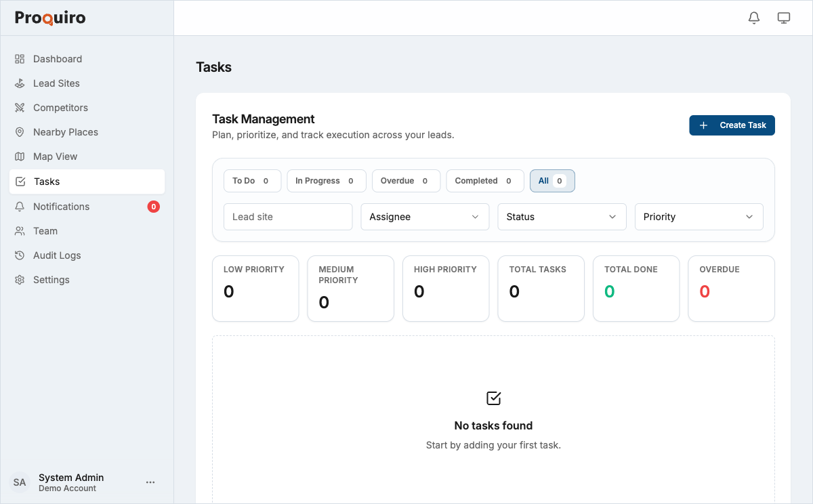This screenshot has width=813, height=504.
Task: Click the Nearby Places location icon
Action: 21,132
